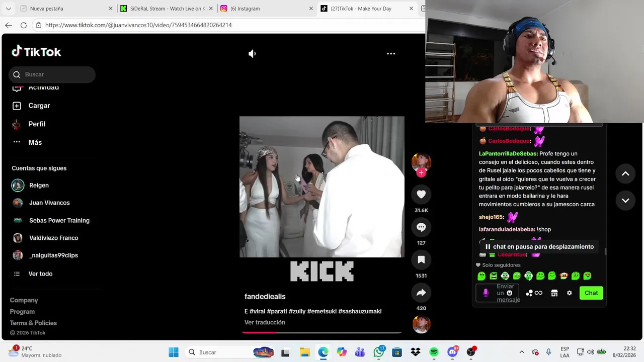Resume chat via 'chat en pausa' banner
Screen dimensions: 644x362
point(539,247)
